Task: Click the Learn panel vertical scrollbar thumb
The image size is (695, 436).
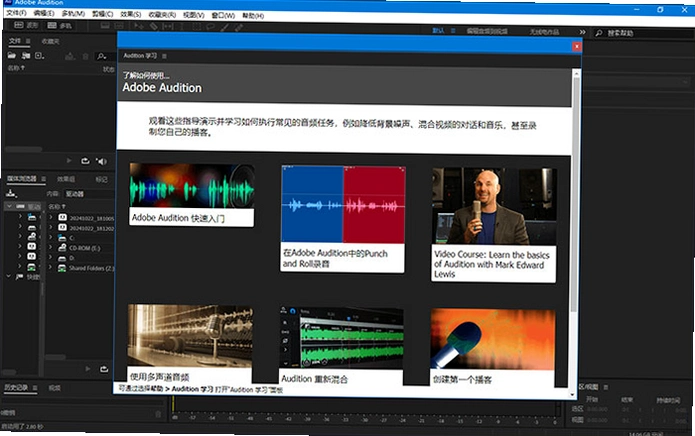Action: coord(575,195)
